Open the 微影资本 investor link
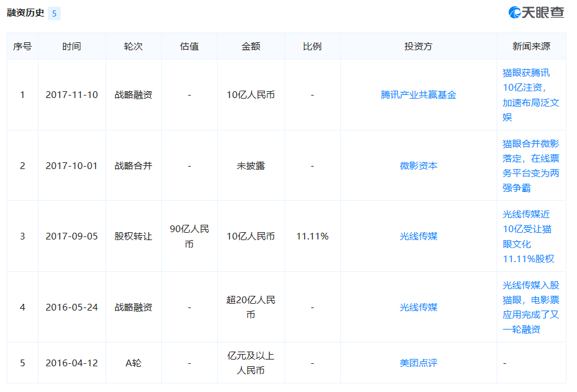577x392 pixels. pyautogui.click(x=418, y=166)
